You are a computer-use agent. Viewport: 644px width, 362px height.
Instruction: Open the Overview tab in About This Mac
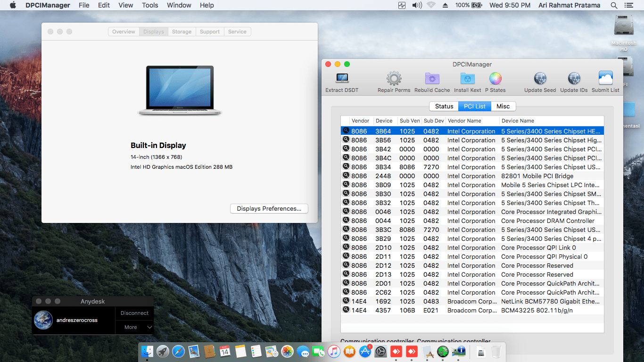pos(124,32)
